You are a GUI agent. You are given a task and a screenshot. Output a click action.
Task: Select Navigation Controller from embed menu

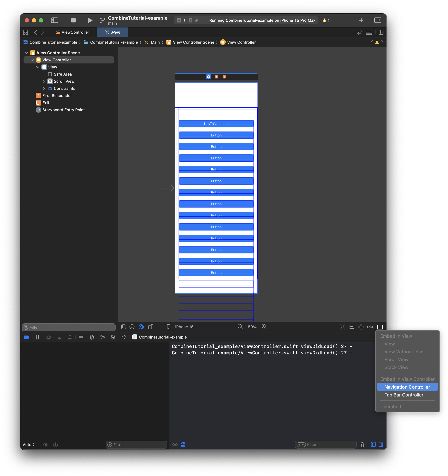(x=407, y=387)
